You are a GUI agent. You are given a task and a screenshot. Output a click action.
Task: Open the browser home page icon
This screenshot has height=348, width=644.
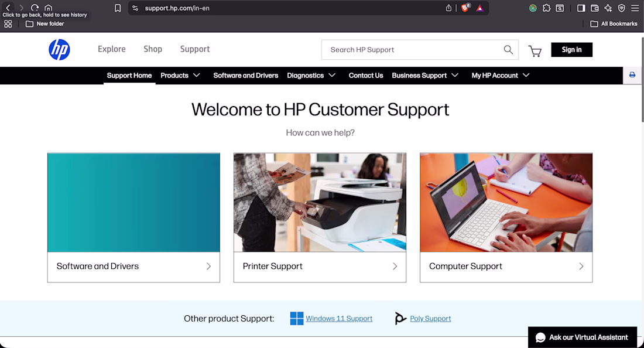click(49, 8)
